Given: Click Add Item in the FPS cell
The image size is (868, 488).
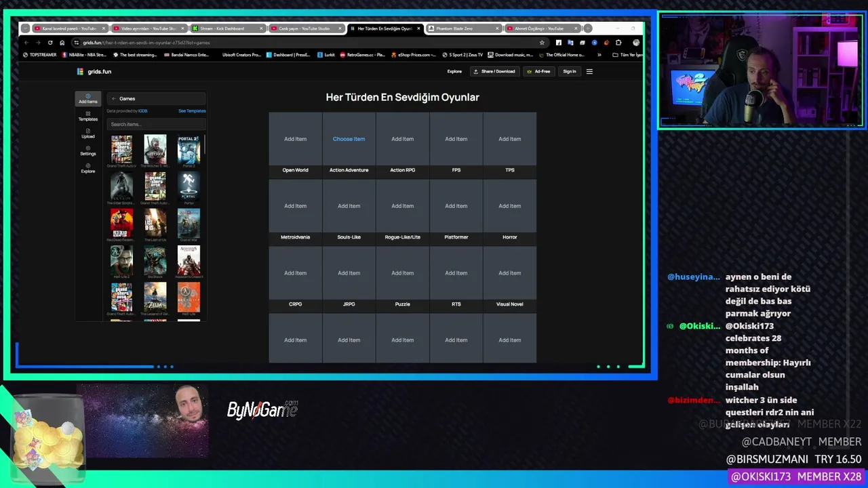Looking at the screenshot, I should [x=456, y=139].
